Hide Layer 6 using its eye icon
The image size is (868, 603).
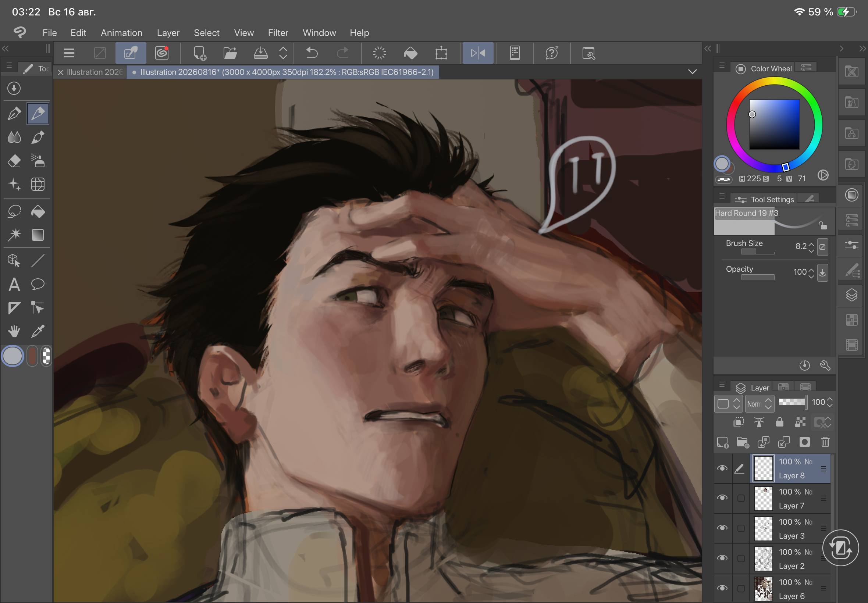point(722,588)
